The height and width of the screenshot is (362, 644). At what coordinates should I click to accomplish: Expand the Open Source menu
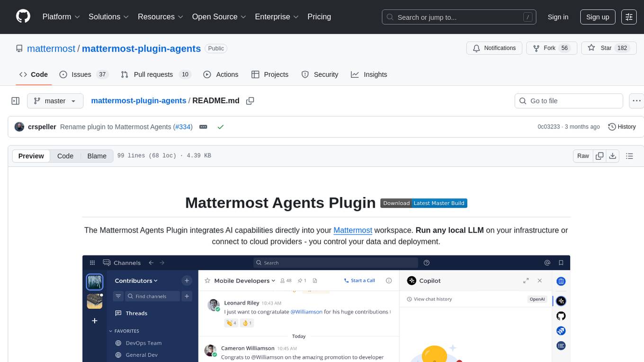219,17
